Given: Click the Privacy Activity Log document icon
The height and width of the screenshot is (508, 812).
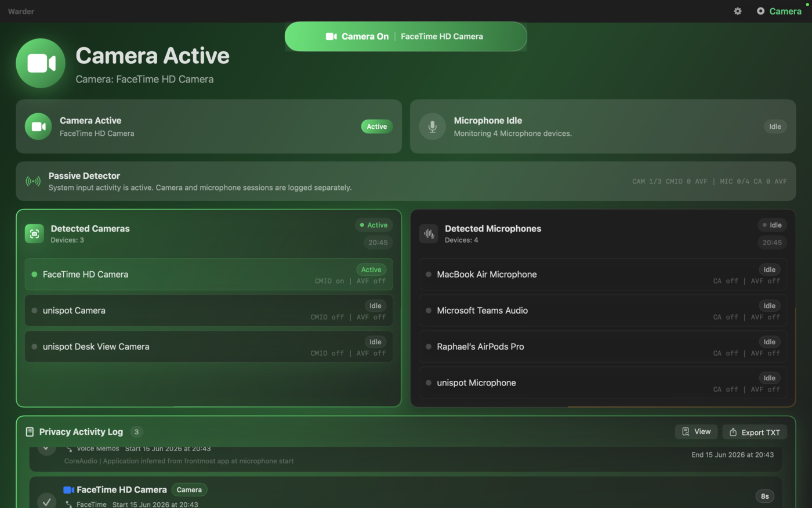Looking at the screenshot, I should pyautogui.click(x=30, y=432).
